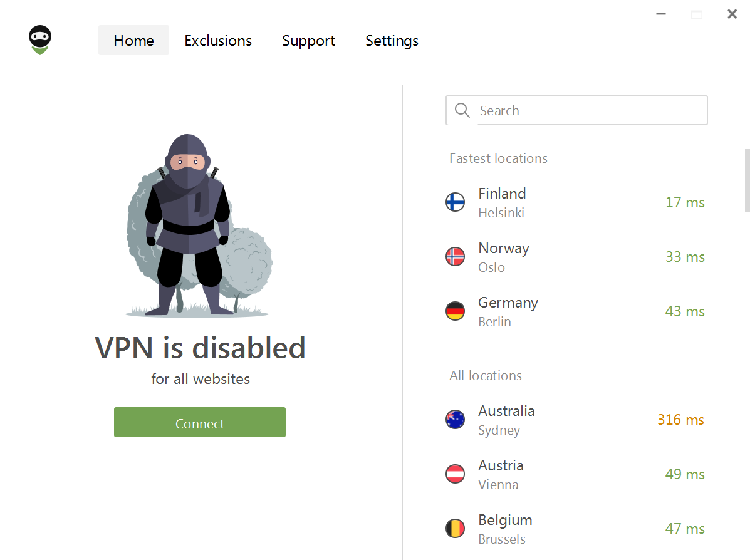750x560 pixels.
Task: Click the search magnifier icon
Action: pyautogui.click(x=462, y=111)
